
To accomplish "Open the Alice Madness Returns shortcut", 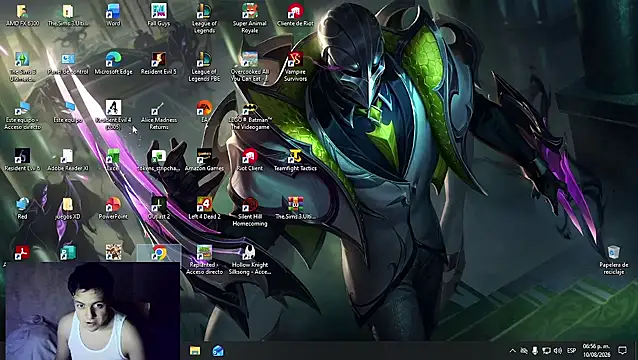I will tap(159, 115).
